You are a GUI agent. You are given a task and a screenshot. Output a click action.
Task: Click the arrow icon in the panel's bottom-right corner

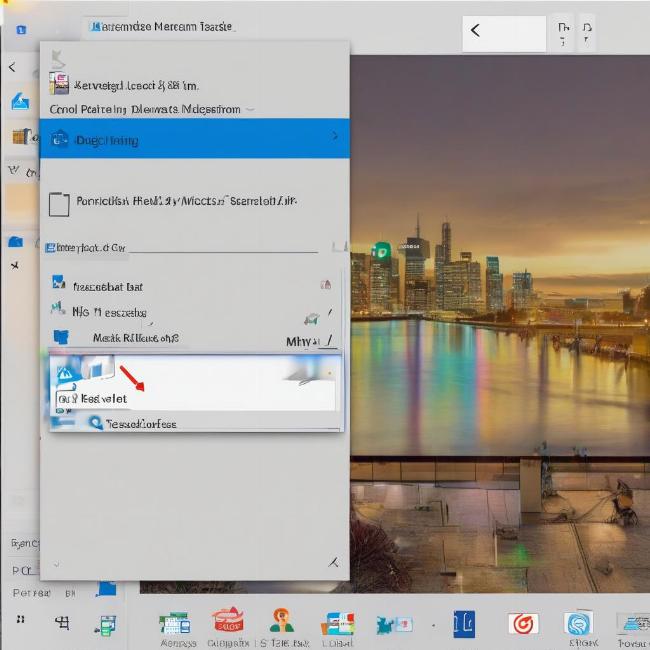334,563
